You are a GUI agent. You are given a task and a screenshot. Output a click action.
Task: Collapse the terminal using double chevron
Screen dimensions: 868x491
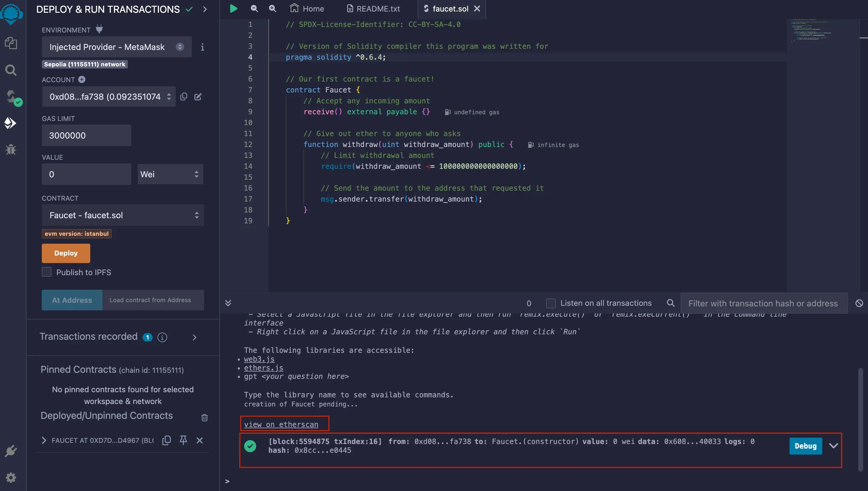point(228,303)
